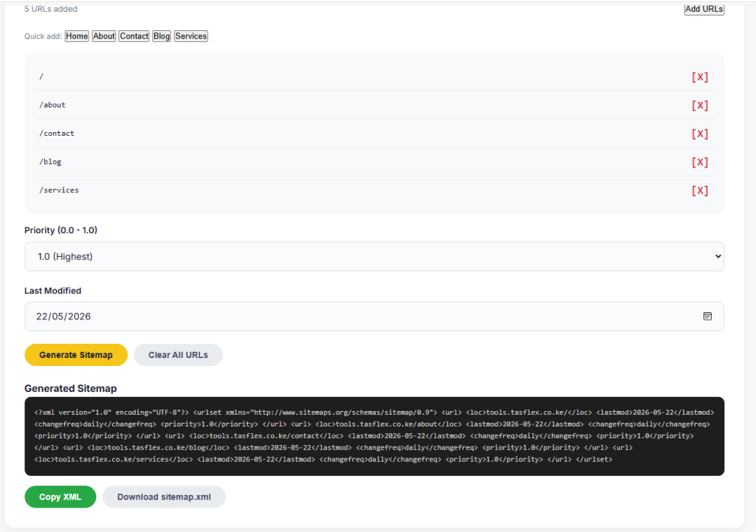Download sitemap.xml file
This screenshot has width=756, height=532.
click(164, 497)
